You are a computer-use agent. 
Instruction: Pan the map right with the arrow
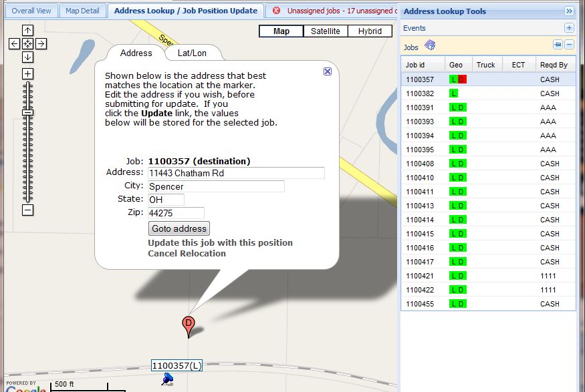coord(41,43)
